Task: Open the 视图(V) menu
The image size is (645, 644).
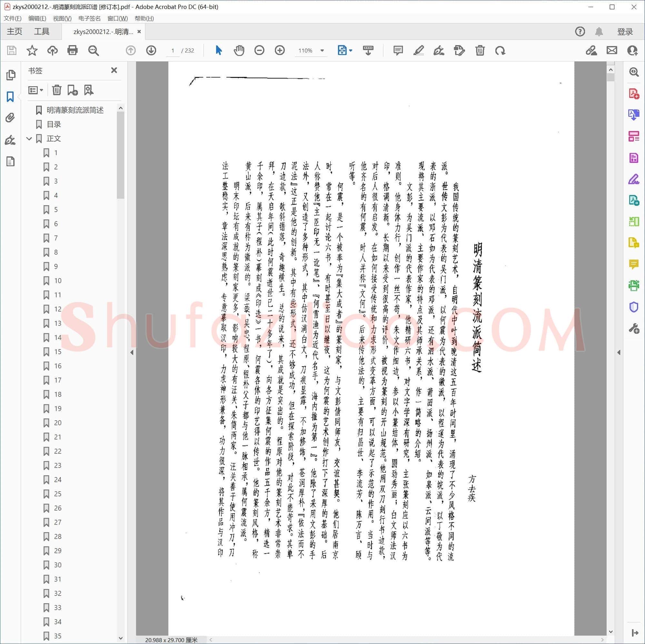Action: point(62,18)
